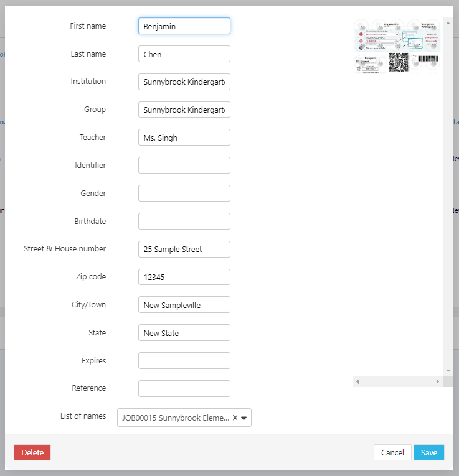Click the empty Reference field
Image resolution: width=459 pixels, height=476 pixels.
pyautogui.click(x=184, y=388)
